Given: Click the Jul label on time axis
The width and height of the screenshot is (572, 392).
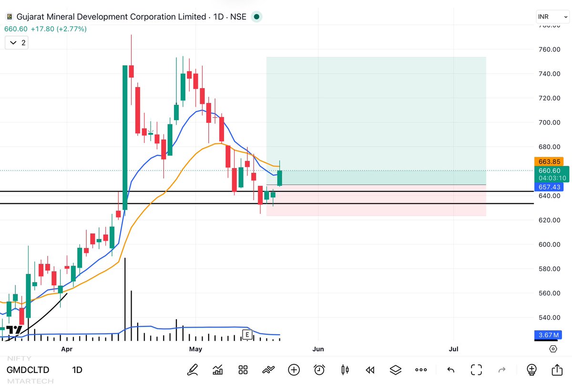Looking at the screenshot, I should pyautogui.click(x=453, y=349).
